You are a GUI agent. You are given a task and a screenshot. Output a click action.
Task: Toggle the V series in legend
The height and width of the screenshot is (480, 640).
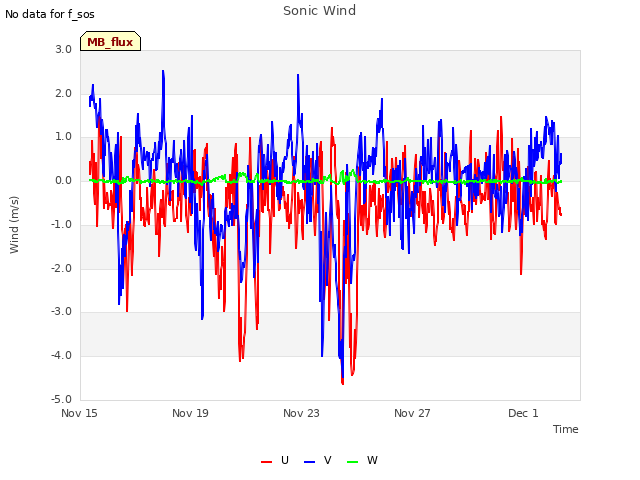tap(318, 460)
